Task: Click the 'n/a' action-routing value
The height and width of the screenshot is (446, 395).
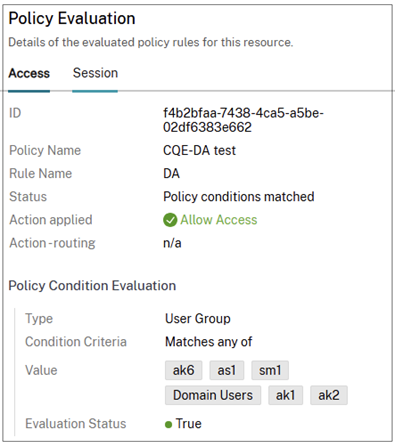Action: click(172, 243)
